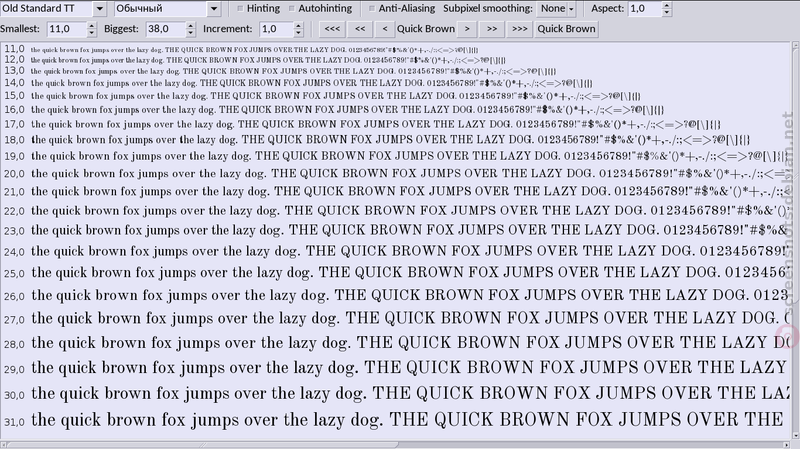Decrease the Biggest size with down arrow
Viewport: 800px width, 449px height.
coord(191,33)
